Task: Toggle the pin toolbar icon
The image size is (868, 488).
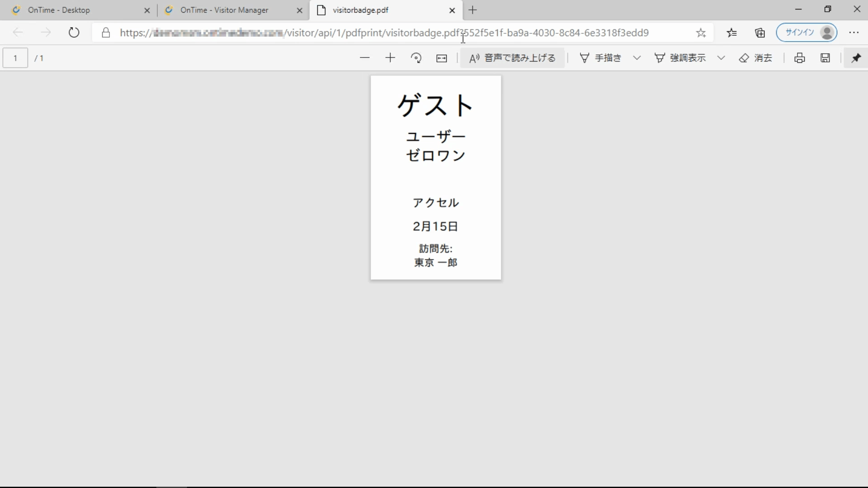Action: [x=856, y=58]
